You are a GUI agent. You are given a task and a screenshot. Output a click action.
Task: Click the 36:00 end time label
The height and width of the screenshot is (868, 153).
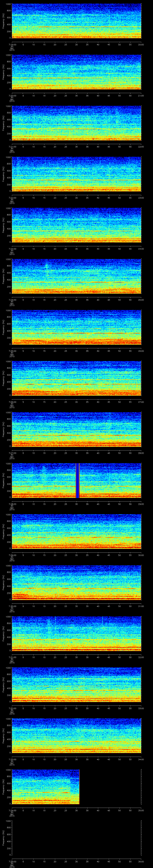click(141, 861)
